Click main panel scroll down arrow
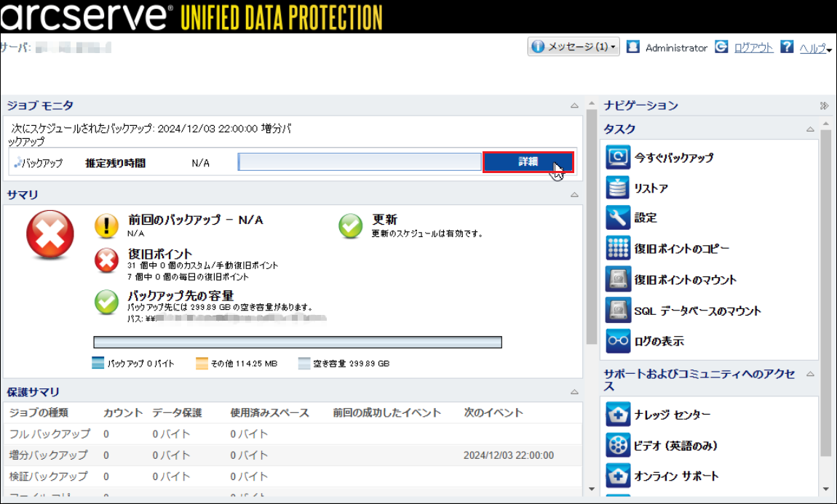This screenshot has height=504, width=837. (591, 489)
